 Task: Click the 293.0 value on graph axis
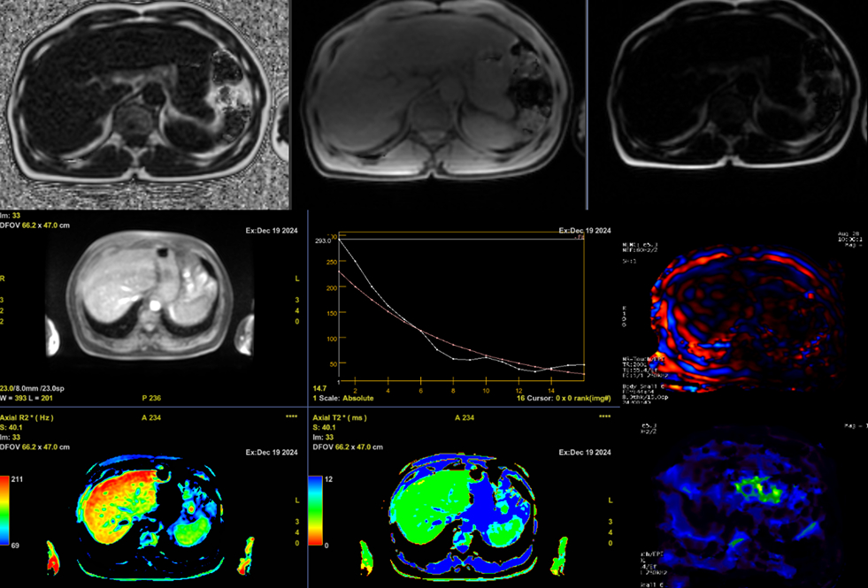[322, 241]
